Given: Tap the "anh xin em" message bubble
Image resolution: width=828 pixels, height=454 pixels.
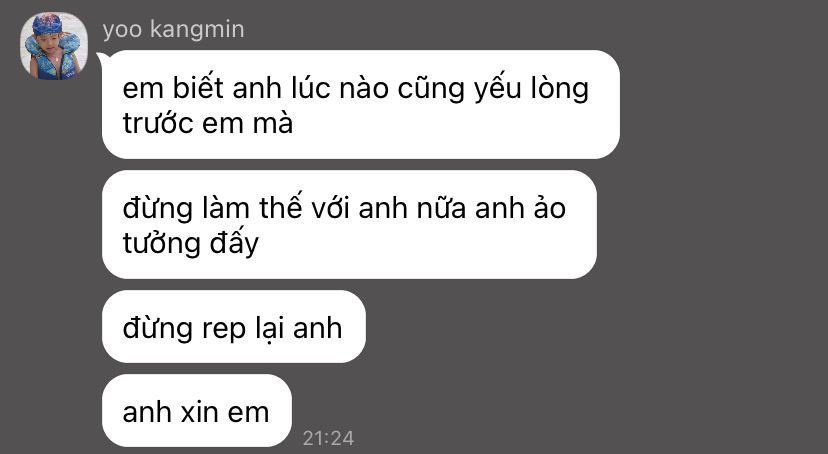Looking at the screenshot, I should (x=196, y=411).
